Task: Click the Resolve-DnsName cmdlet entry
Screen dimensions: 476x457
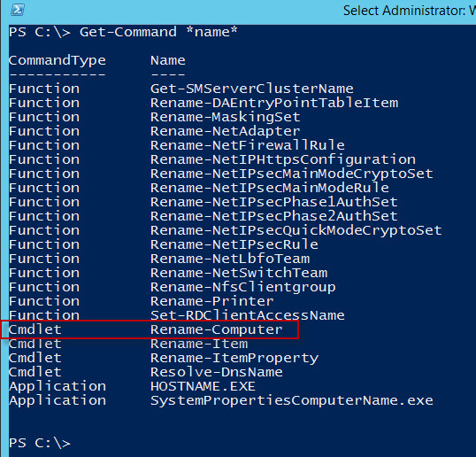Action: click(217, 372)
